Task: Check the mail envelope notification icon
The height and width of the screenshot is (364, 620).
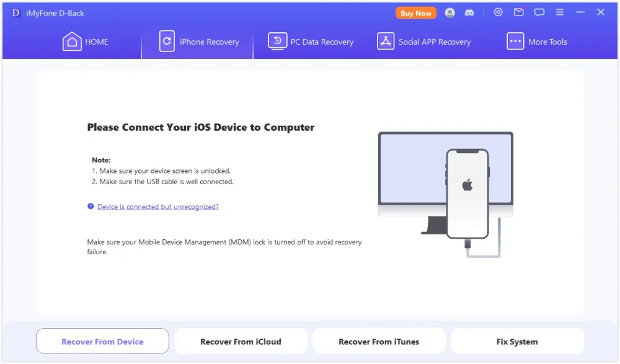Action: 519,12
